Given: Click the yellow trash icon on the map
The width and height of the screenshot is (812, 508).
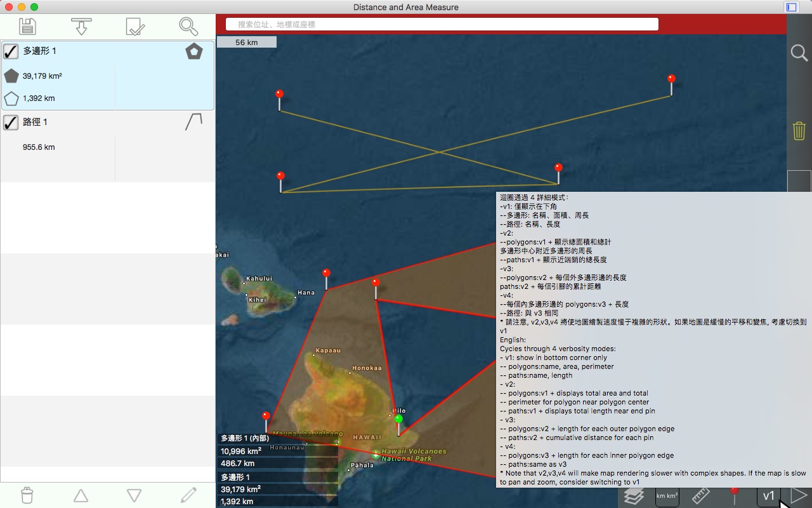Looking at the screenshot, I should pos(799,131).
